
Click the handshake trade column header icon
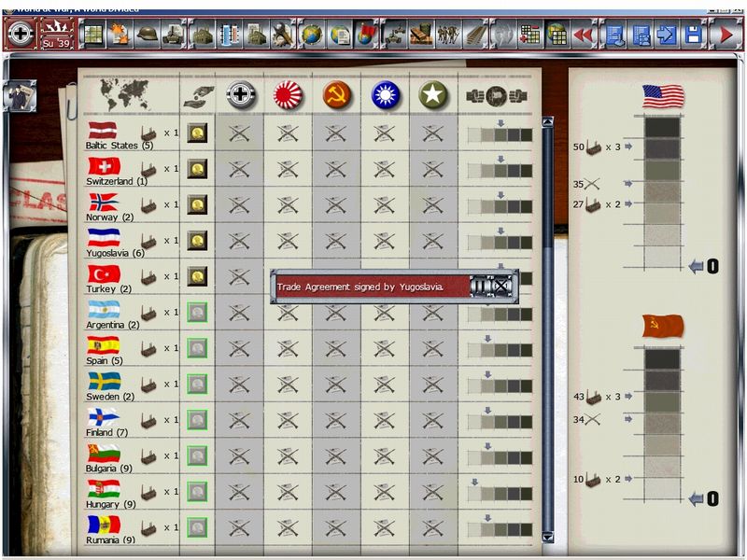tap(198, 96)
